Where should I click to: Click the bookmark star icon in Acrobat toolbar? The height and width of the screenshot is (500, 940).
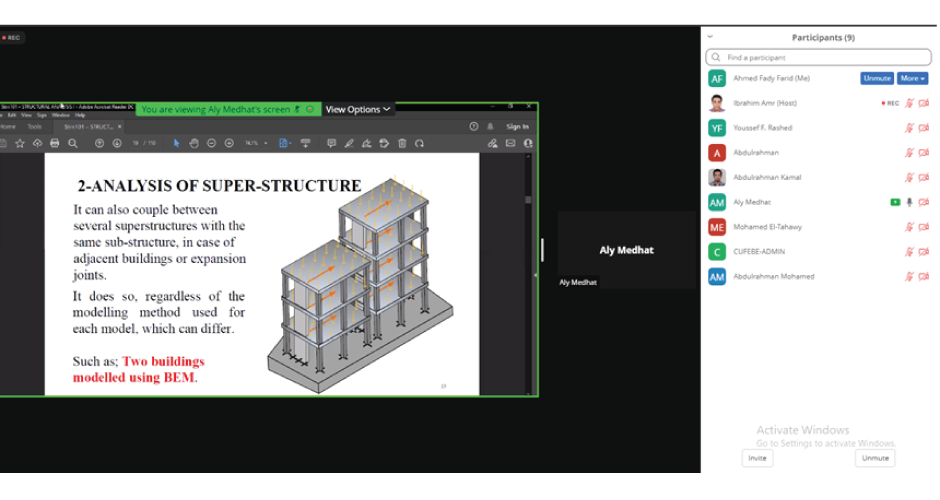(x=20, y=143)
